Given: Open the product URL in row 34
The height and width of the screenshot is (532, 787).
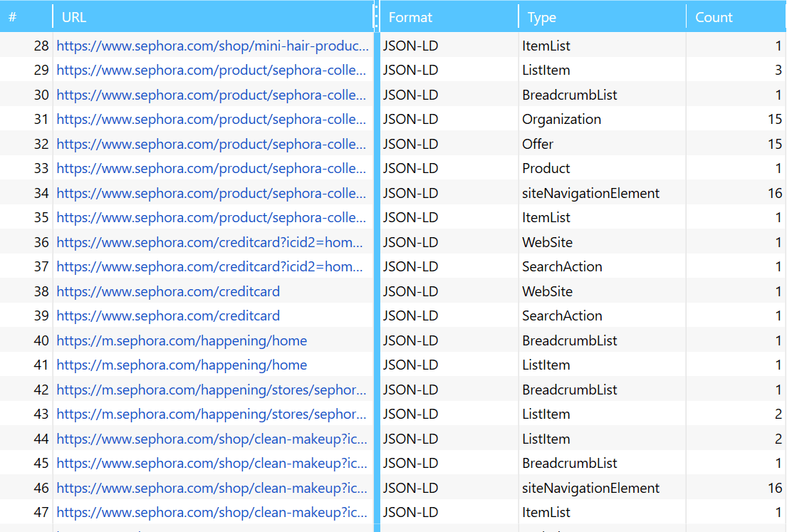Looking at the screenshot, I should 211,193.
